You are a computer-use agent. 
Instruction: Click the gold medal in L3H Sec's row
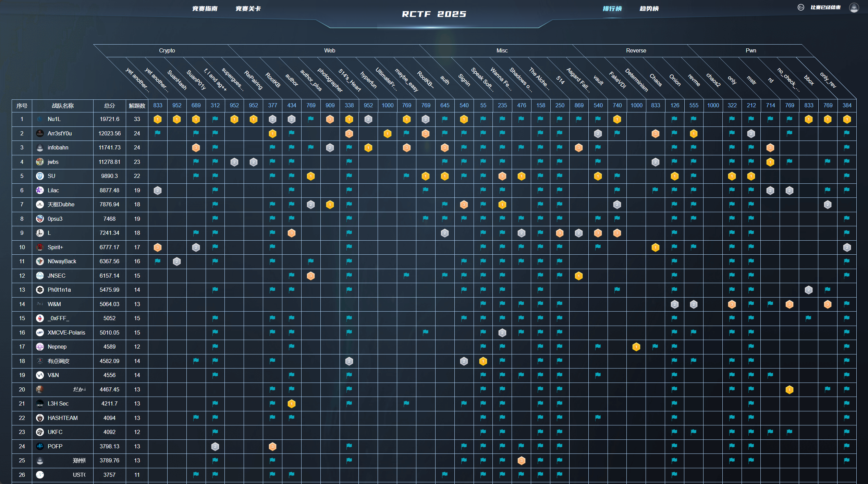tap(291, 404)
